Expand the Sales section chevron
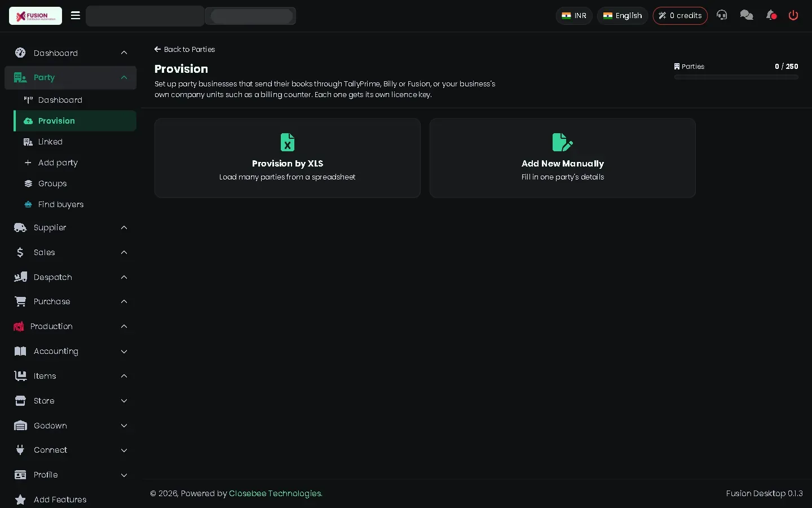The image size is (812, 508). tap(124, 252)
